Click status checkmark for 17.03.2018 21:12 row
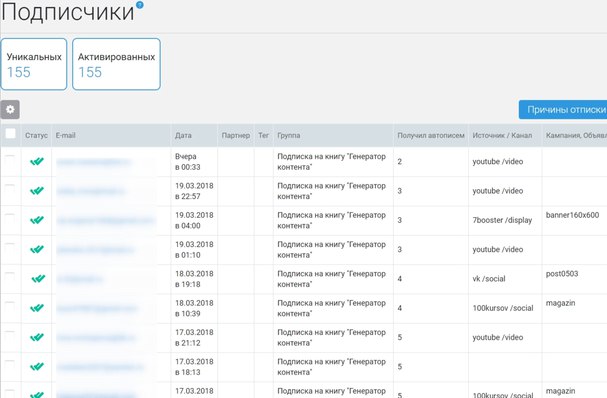This screenshot has width=607, height=398. point(37,337)
